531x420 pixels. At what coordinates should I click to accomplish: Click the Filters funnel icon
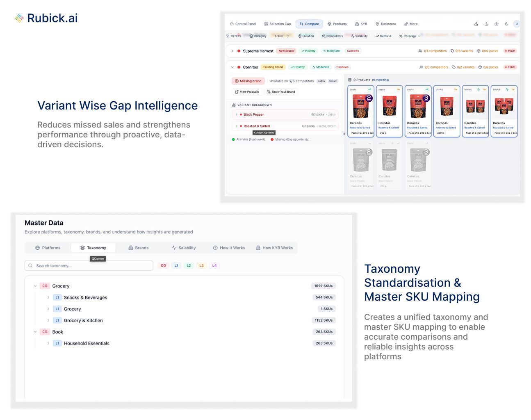pos(228,36)
